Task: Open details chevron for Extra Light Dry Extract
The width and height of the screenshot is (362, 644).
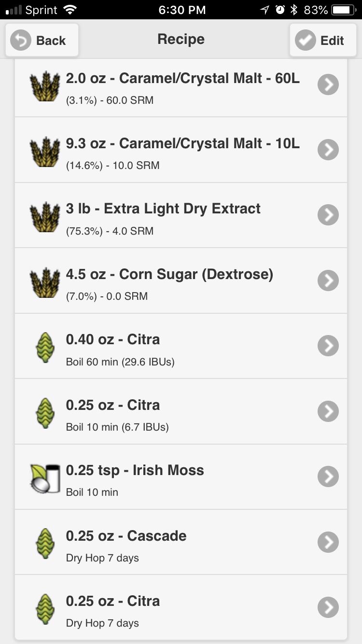Action: 328,215
